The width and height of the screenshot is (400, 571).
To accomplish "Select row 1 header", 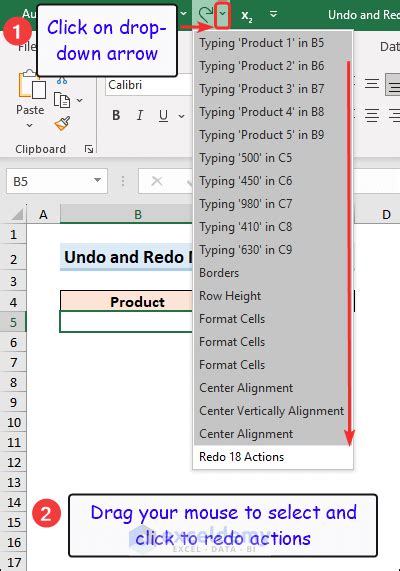I will click(x=13, y=234).
